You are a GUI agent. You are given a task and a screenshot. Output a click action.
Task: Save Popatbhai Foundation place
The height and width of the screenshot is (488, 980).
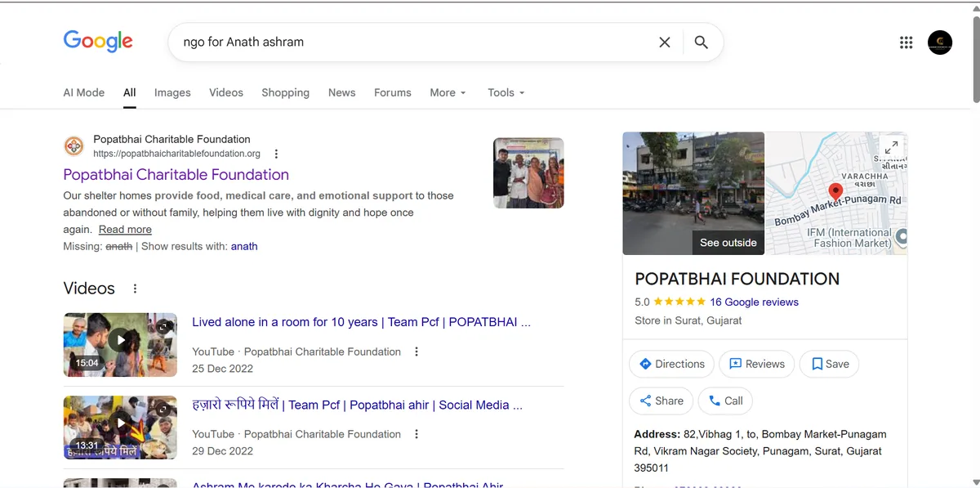click(x=829, y=364)
